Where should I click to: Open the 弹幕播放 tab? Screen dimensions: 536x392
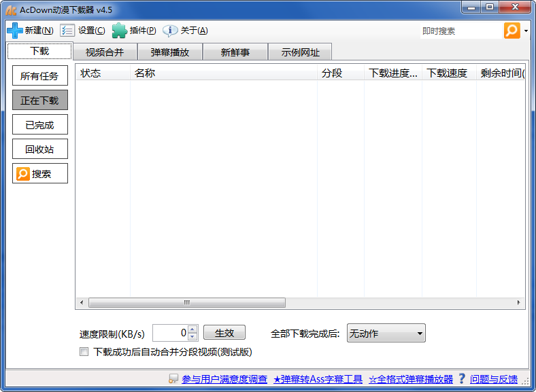(x=170, y=52)
